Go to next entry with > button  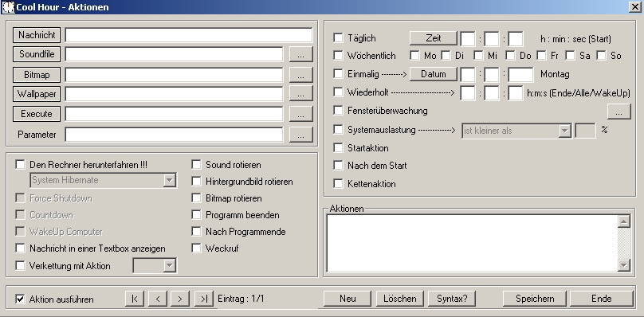[x=180, y=299]
